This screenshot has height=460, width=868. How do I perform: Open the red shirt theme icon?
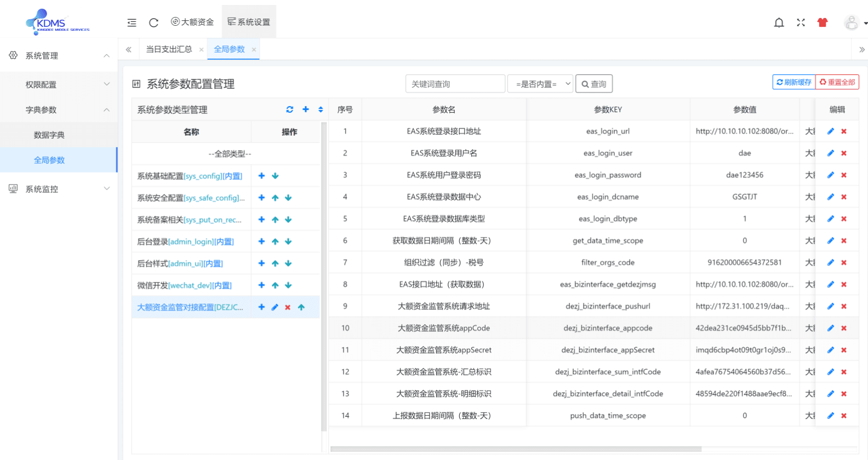(822, 22)
